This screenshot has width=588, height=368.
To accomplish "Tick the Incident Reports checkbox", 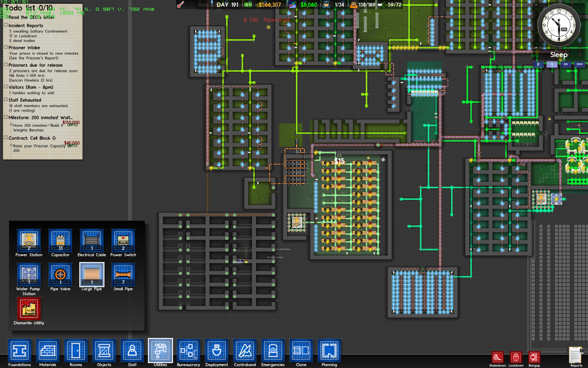I will tap(6, 25).
